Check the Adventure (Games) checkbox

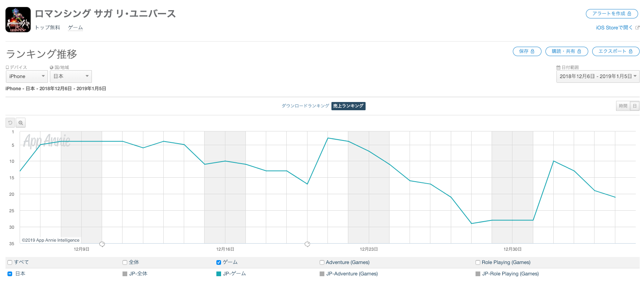tap(322, 262)
